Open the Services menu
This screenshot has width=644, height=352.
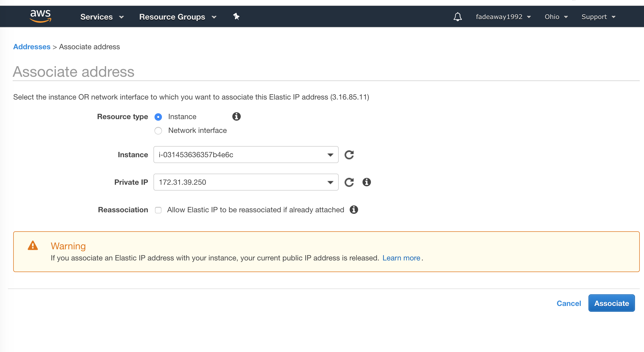coord(102,17)
